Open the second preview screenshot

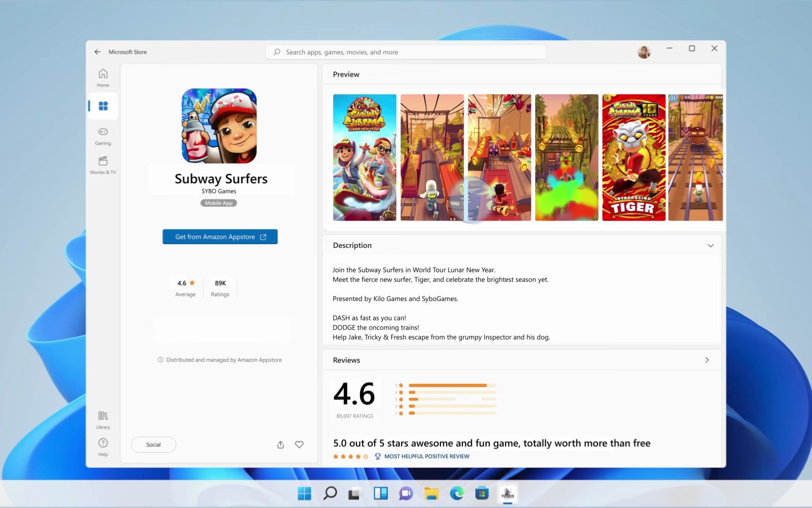(432, 158)
